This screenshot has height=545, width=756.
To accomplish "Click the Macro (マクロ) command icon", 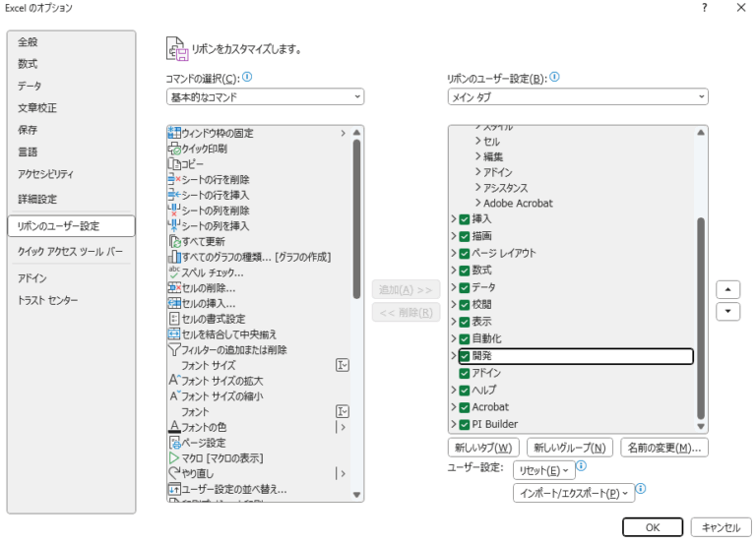I will pyautogui.click(x=174, y=458).
